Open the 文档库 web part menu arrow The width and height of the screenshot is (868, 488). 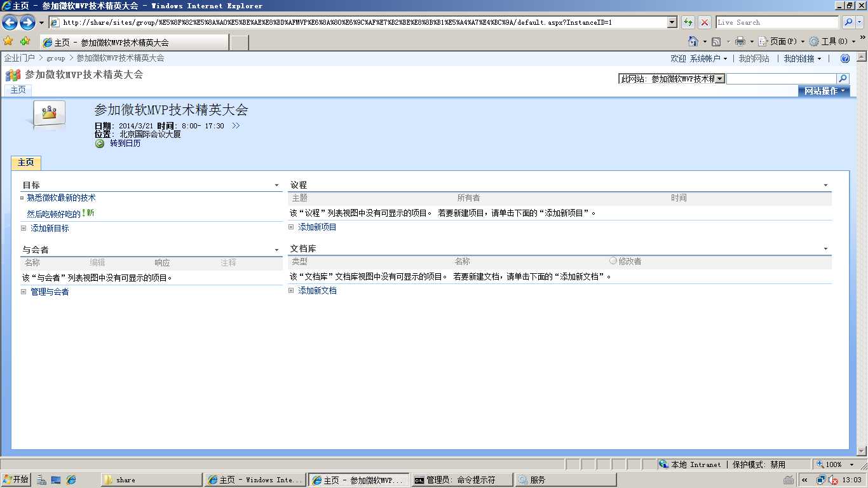coord(825,249)
